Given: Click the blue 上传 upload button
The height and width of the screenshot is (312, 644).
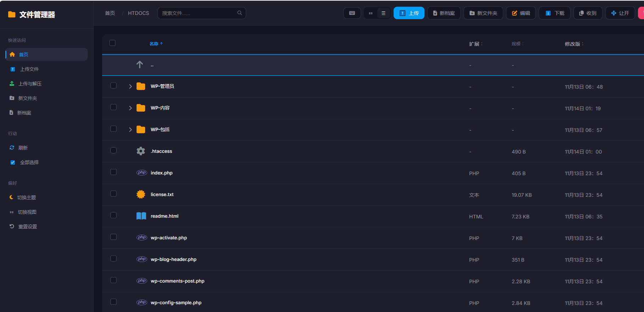Looking at the screenshot, I should (x=409, y=13).
